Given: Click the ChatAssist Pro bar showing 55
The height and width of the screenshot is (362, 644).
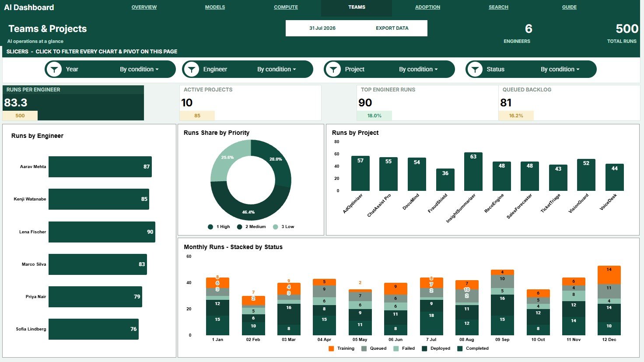Looking at the screenshot, I should [x=388, y=174].
